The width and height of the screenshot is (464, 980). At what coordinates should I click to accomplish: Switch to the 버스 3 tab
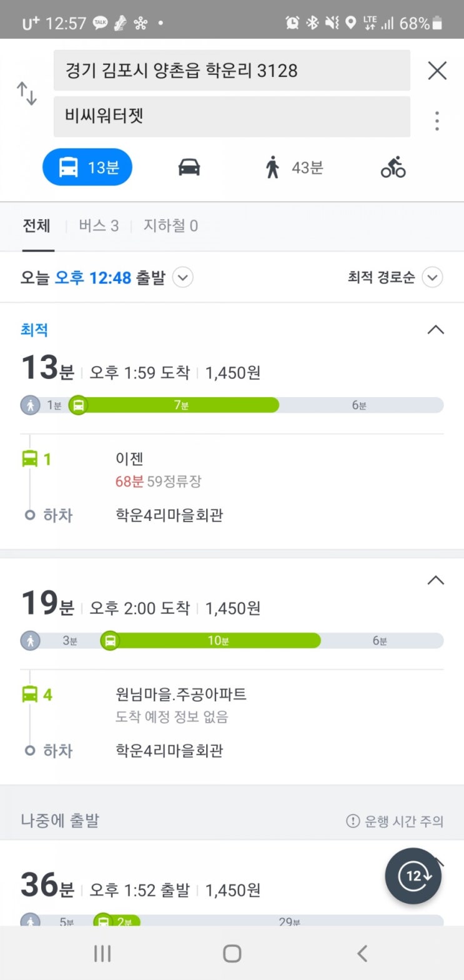click(99, 225)
